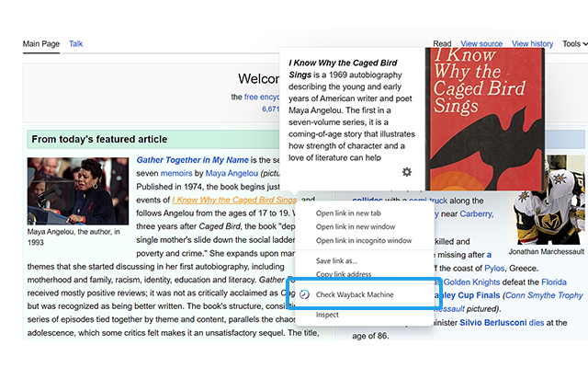The image size is (588, 368).
Task: Open the View source tab
Action: (481, 44)
